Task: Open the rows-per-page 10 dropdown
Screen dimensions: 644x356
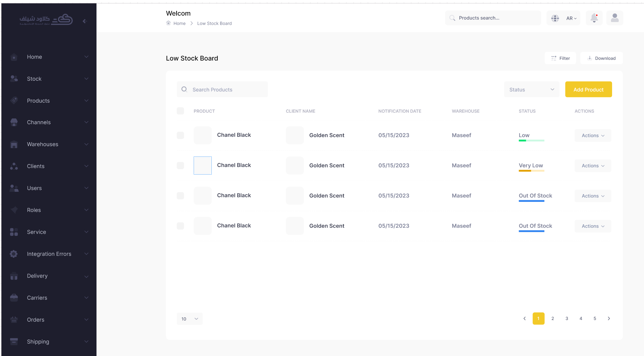Action: (189, 319)
